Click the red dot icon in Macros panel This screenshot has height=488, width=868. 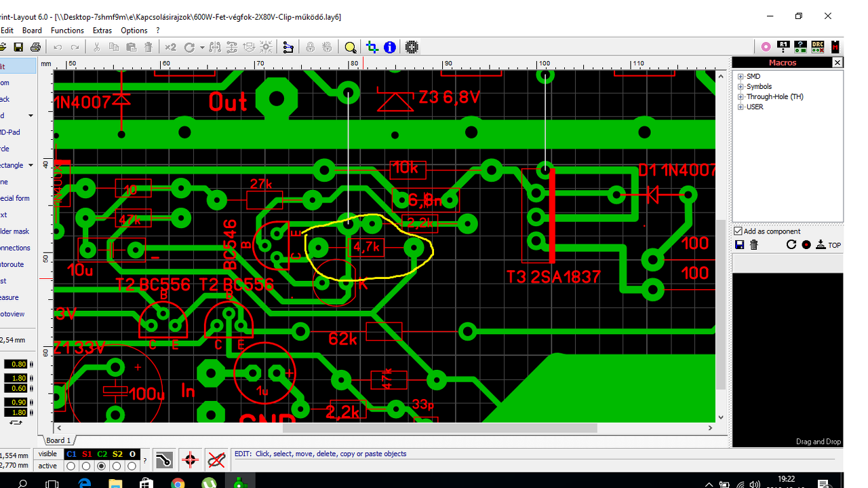point(806,244)
